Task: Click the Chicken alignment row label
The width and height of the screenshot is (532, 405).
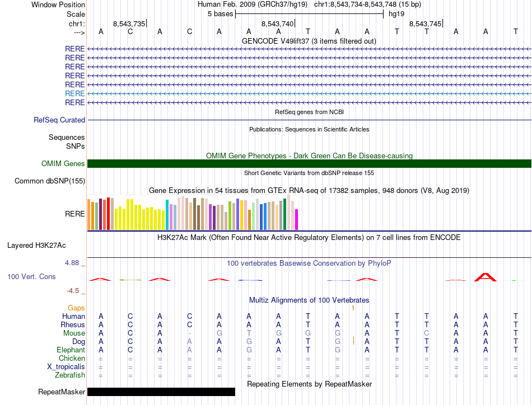Action: (72, 358)
